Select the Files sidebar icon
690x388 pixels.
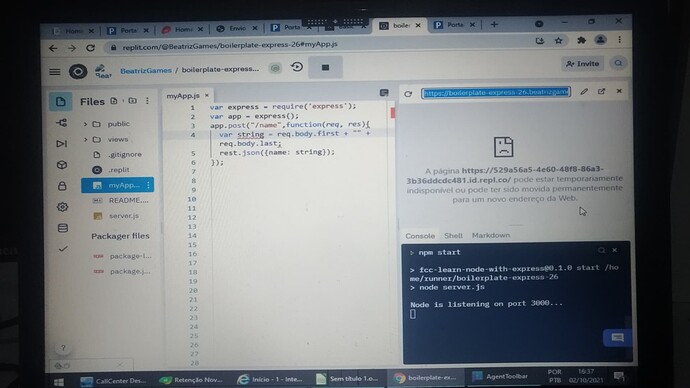(x=61, y=102)
